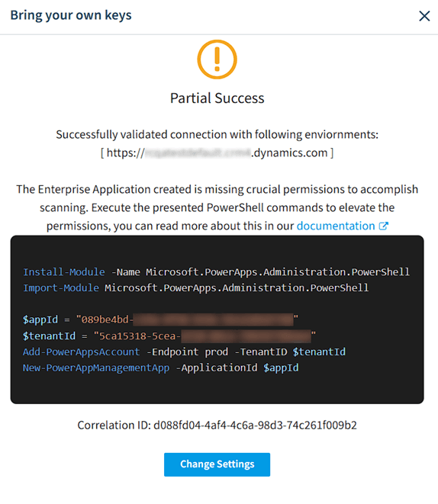
Task: Click the Bring your own keys title
Action: [71, 15]
